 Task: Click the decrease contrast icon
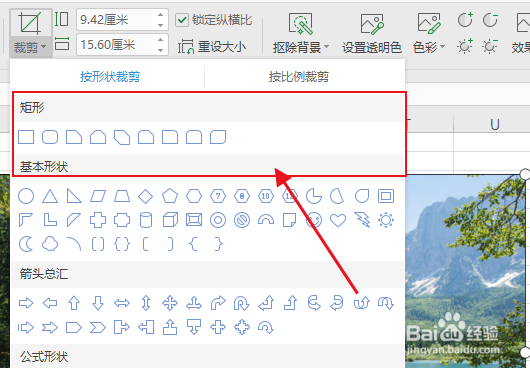pos(490,20)
